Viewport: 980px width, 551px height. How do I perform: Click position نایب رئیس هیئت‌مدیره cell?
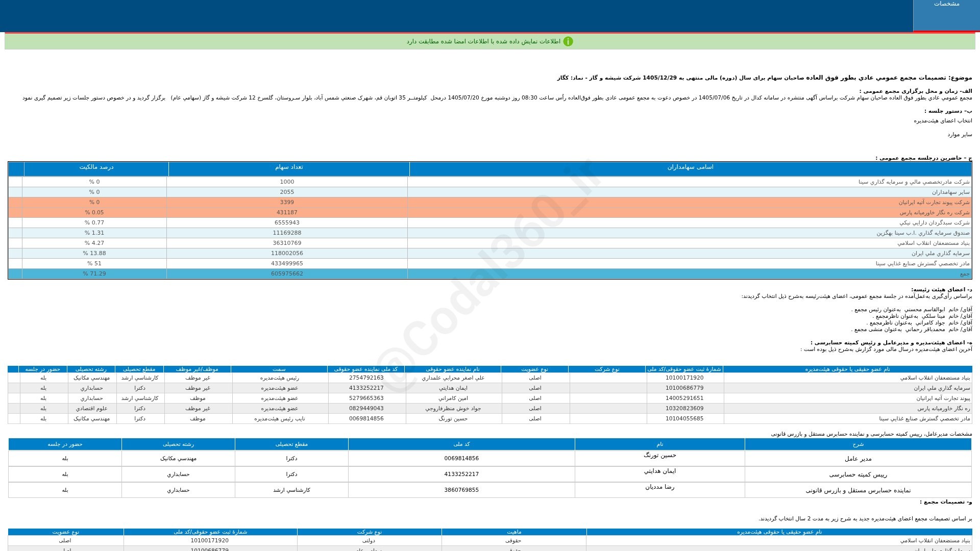click(280, 419)
